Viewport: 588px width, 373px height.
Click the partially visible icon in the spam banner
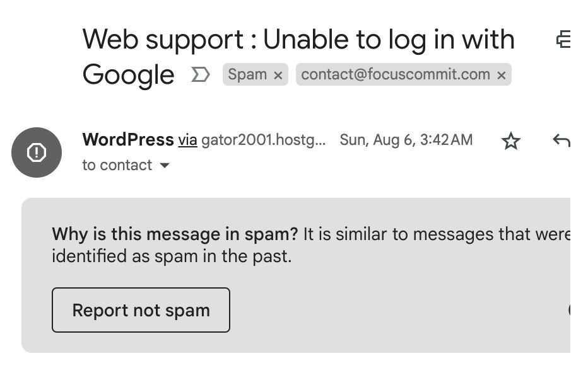[569, 309]
